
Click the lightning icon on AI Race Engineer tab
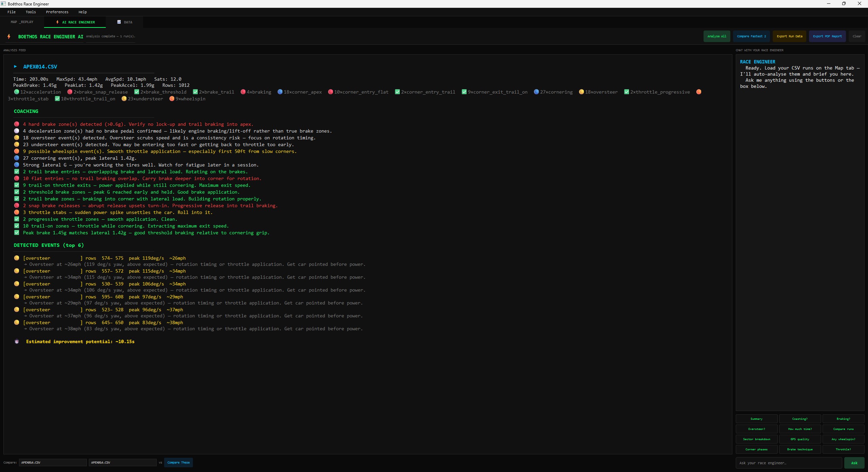click(x=57, y=22)
